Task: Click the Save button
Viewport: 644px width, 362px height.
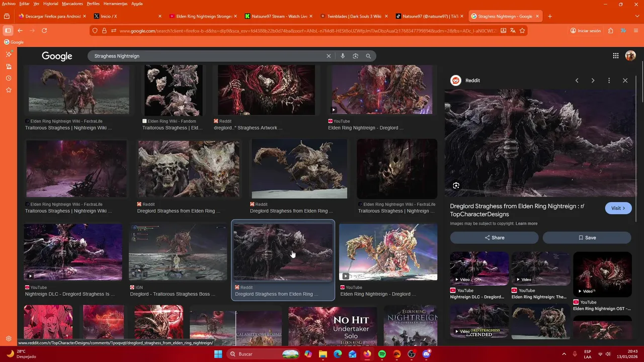Action: [x=587, y=237]
